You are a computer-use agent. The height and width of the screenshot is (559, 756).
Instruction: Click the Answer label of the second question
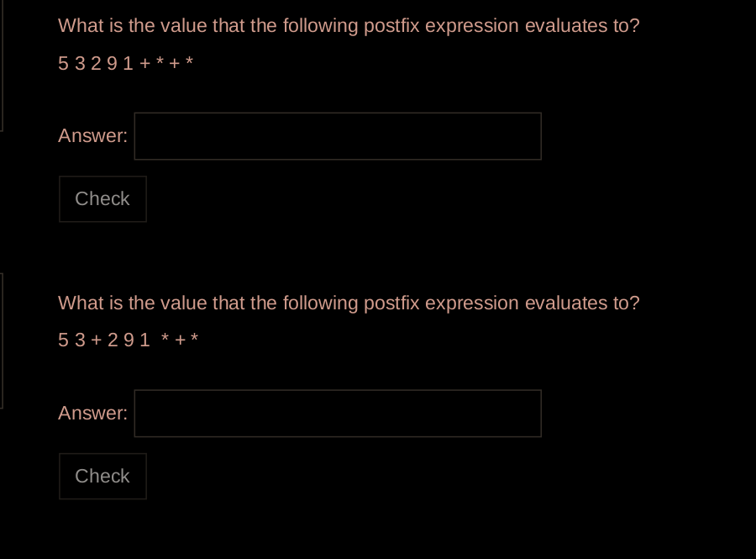(x=92, y=413)
